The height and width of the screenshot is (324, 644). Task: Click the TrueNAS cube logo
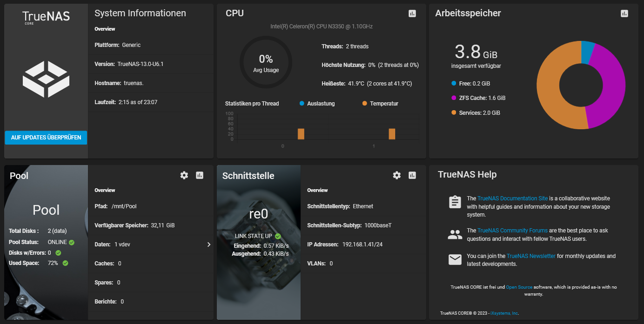pos(46,79)
